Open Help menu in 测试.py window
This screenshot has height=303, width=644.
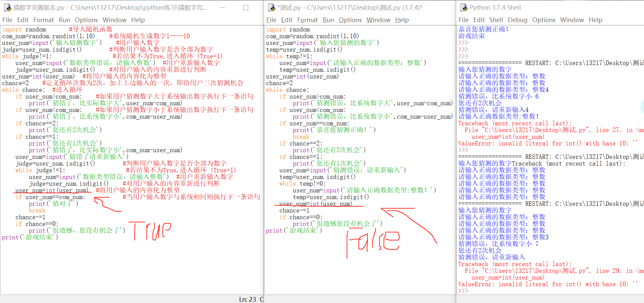pyautogui.click(x=402, y=20)
